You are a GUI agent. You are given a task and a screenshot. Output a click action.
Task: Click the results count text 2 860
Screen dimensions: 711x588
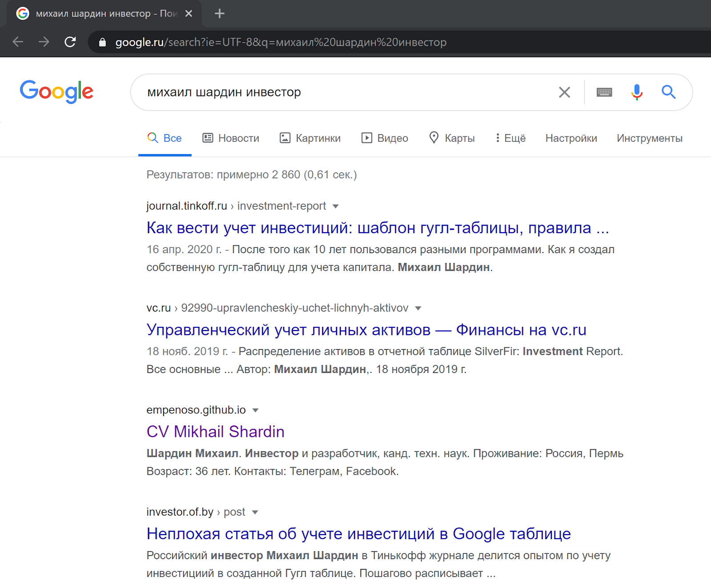coord(252,175)
